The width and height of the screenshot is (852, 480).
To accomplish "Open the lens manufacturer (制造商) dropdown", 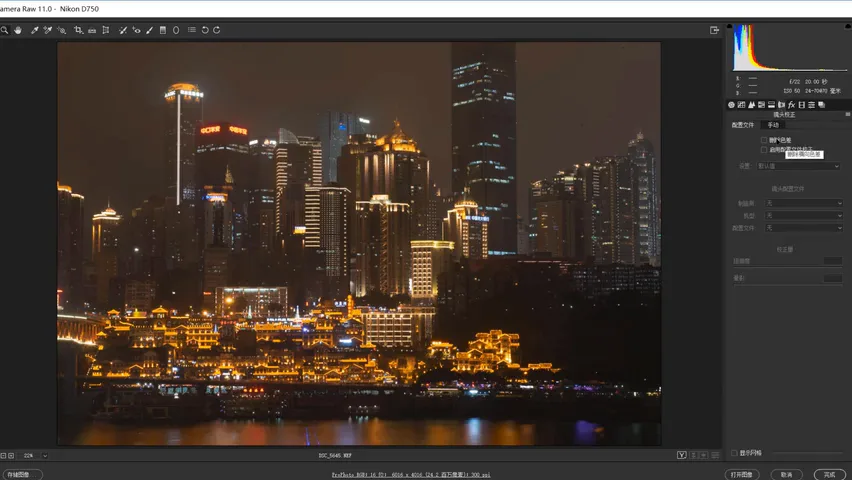I will point(804,203).
